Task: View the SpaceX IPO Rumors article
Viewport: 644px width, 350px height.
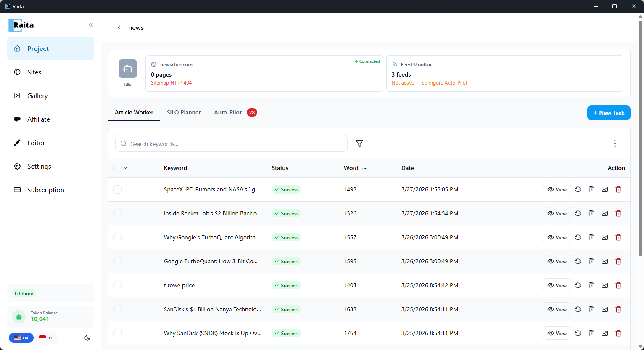Action: [557, 189]
